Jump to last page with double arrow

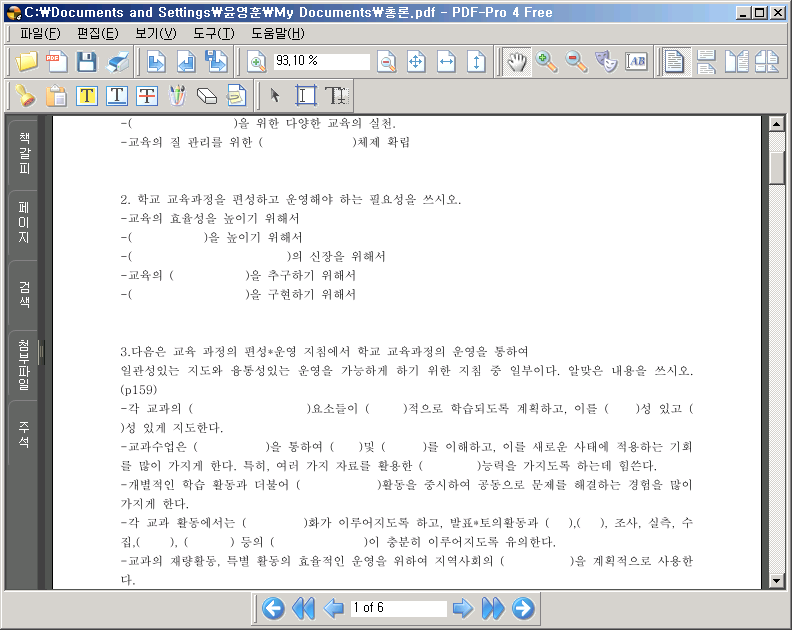tap(492, 608)
